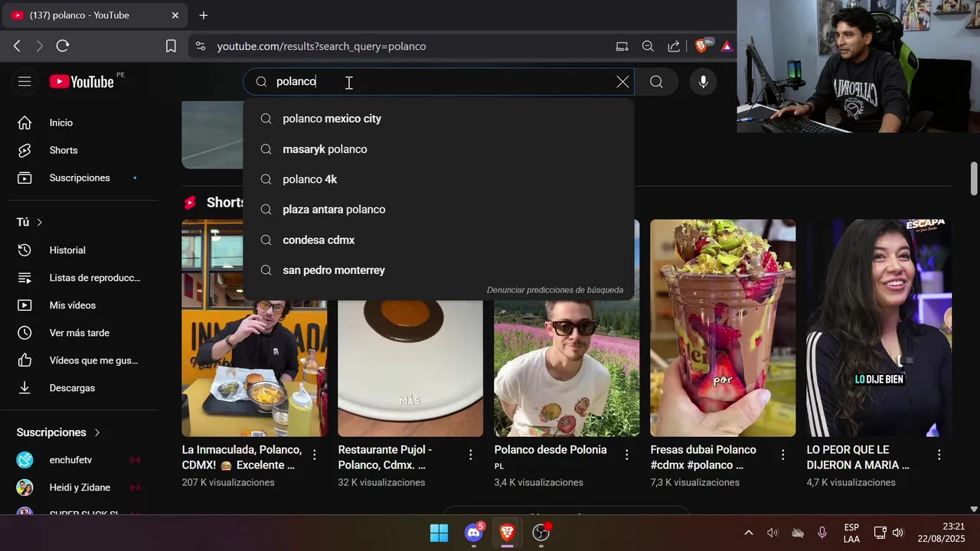Open LO PEOR QUE LE DIJERON thumbnail
The height and width of the screenshot is (551, 980).
coord(879,328)
